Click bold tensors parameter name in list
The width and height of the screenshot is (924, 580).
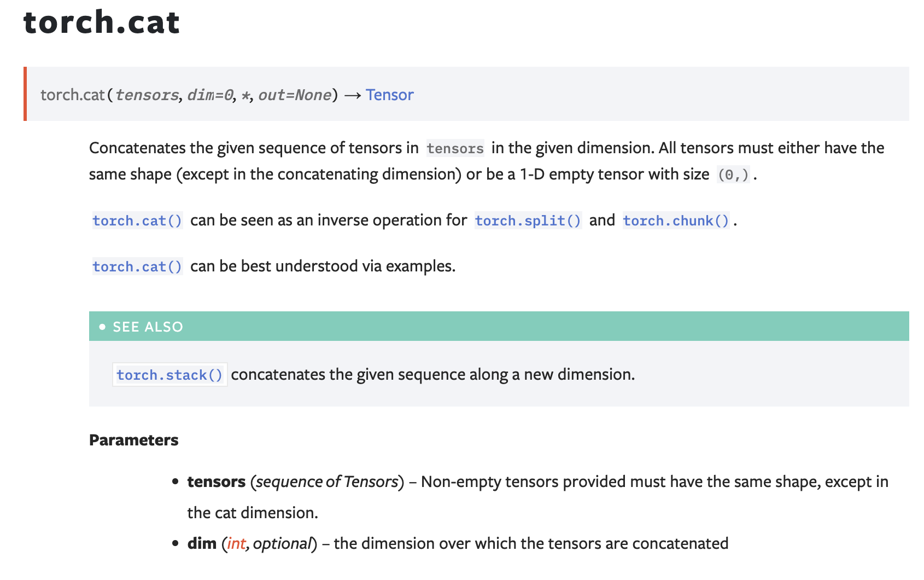point(217,482)
